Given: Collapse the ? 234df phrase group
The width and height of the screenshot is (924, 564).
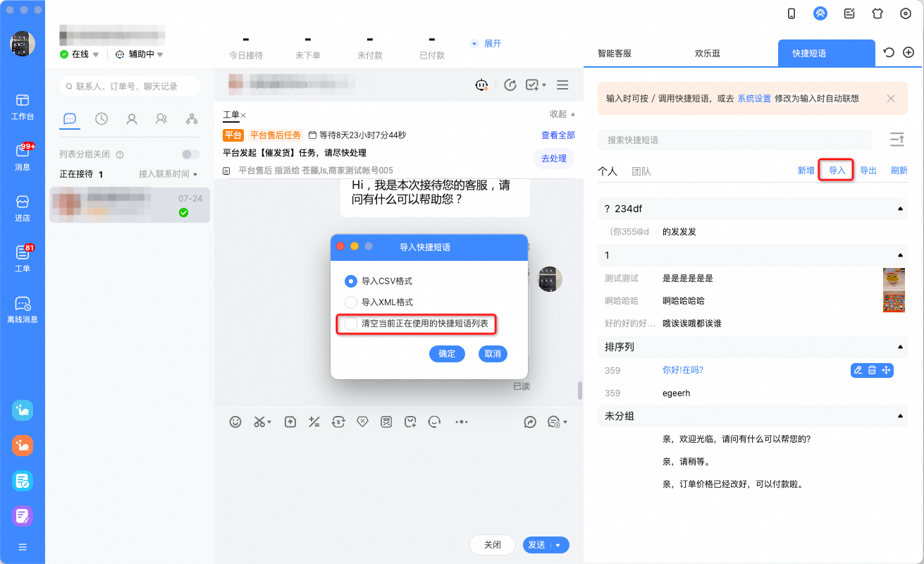Looking at the screenshot, I should [900, 209].
